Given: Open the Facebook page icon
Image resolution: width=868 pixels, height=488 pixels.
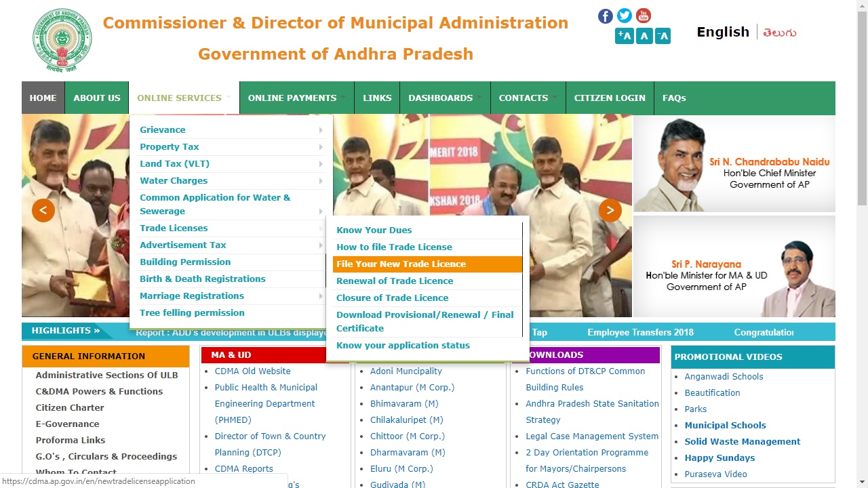Looking at the screenshot, I should tap(604, 16).
